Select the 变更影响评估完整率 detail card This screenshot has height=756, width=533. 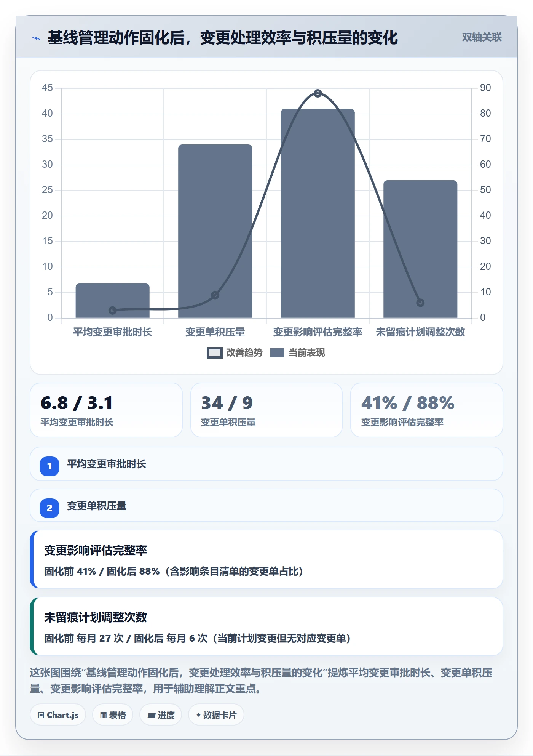tap(266, 559)
